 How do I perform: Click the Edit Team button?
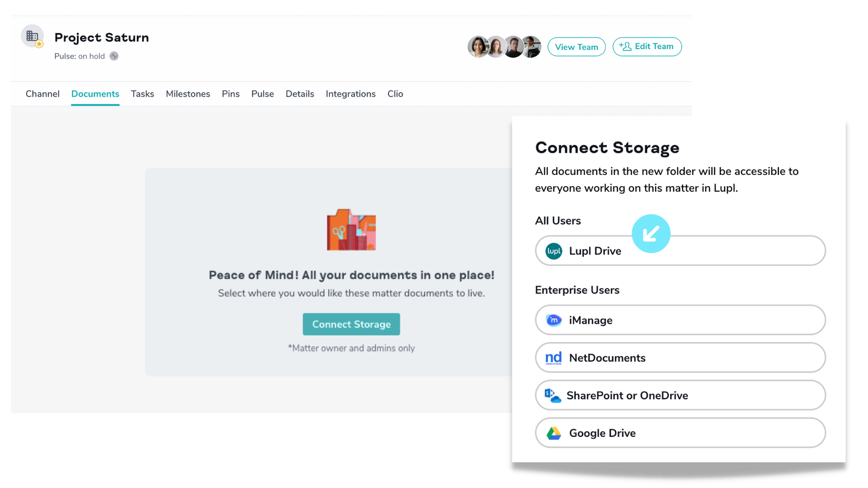pyautogui.click(x=647, y=47)
